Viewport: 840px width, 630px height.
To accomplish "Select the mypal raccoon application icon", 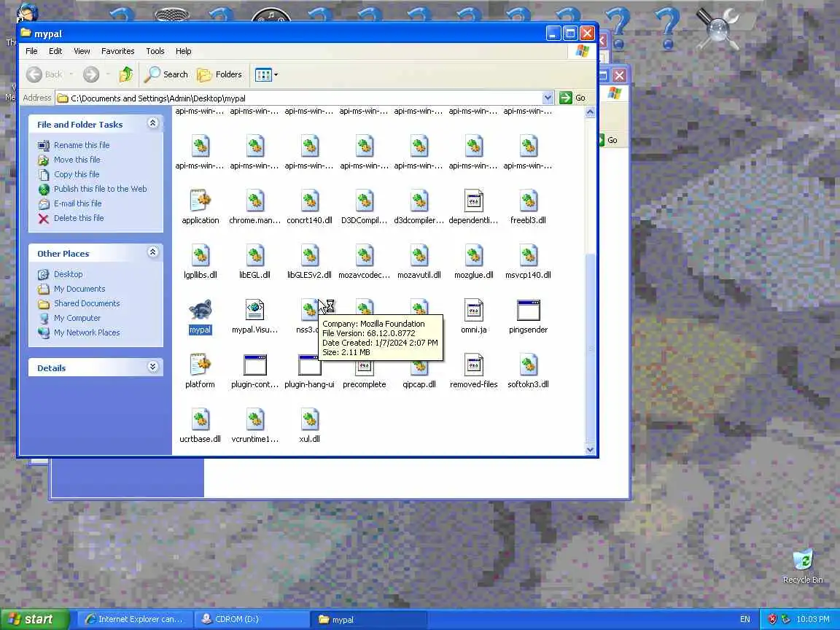I will pos(201,310).
